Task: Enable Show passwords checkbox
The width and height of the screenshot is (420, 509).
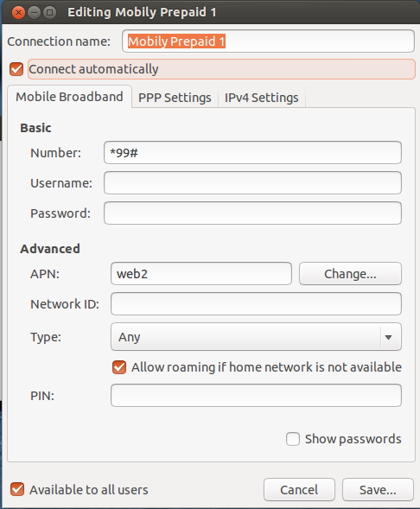Action: tap(293, 439)
